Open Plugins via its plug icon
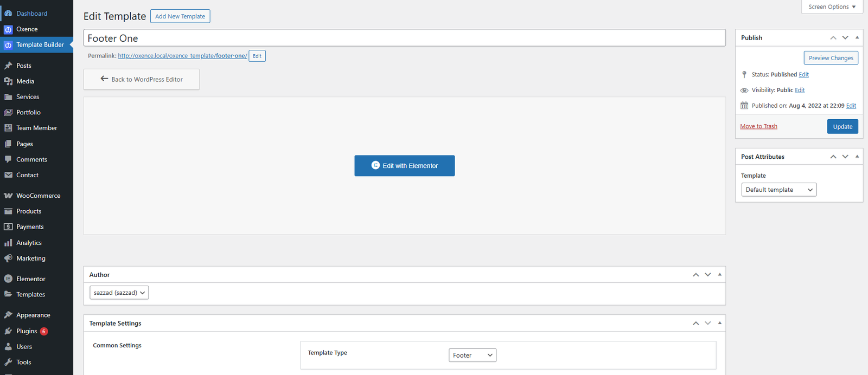 pos(8,331)
